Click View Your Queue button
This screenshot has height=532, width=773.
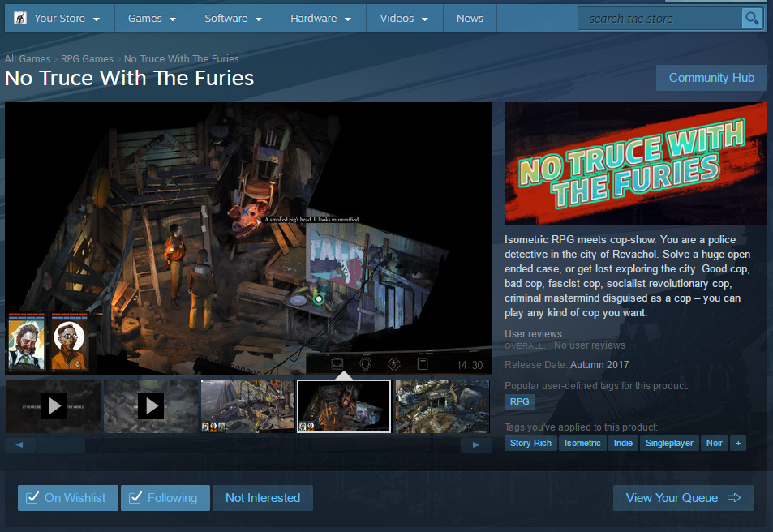point(683,498)
